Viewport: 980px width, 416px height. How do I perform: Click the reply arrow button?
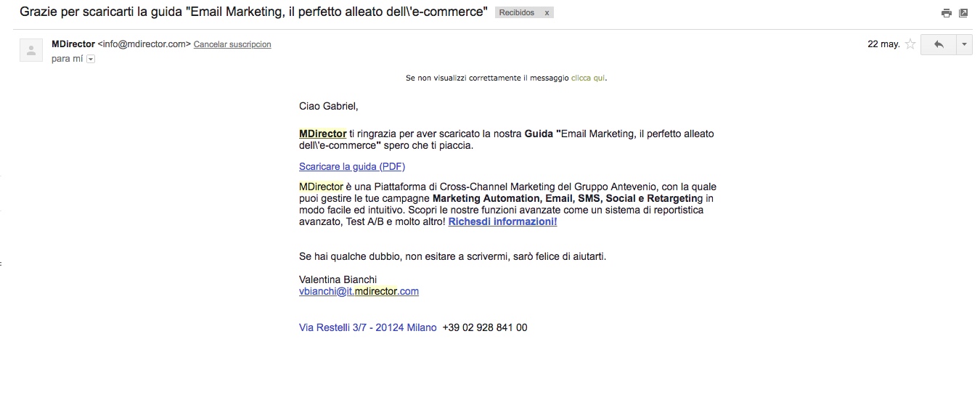click(x=939, y=44)
